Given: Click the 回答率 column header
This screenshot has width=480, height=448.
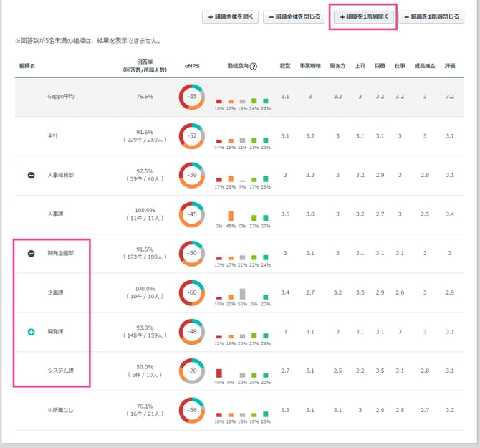Looking at the screenshot, I should (x=145, y=66).
